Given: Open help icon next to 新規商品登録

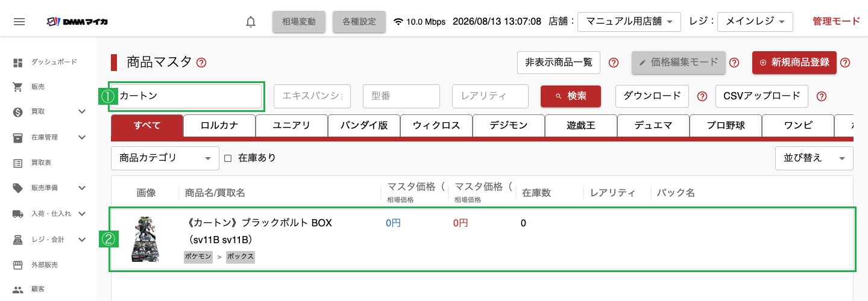Looking at the screenshot, I should [x=845, y=63].
